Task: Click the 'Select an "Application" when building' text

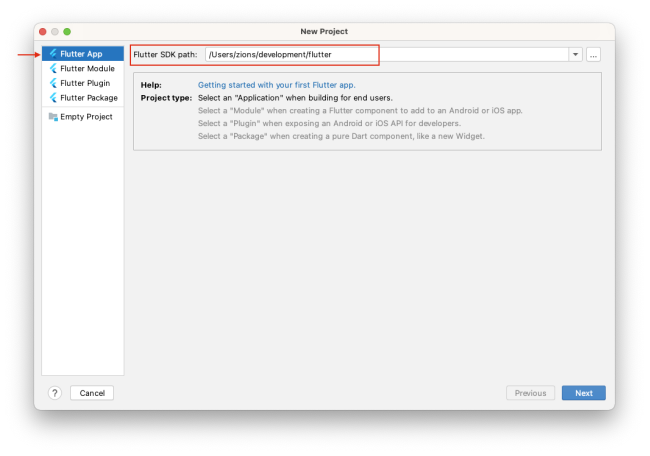Action: 295,98
